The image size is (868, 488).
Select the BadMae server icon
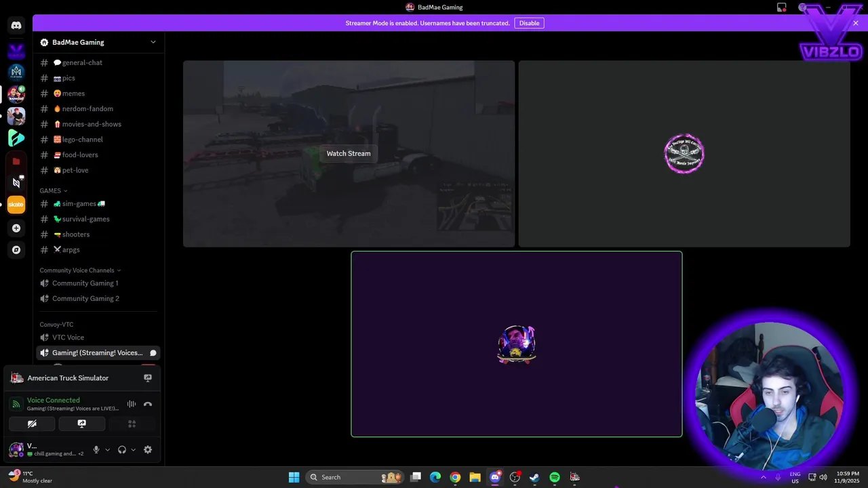click(x=16, y=94)
